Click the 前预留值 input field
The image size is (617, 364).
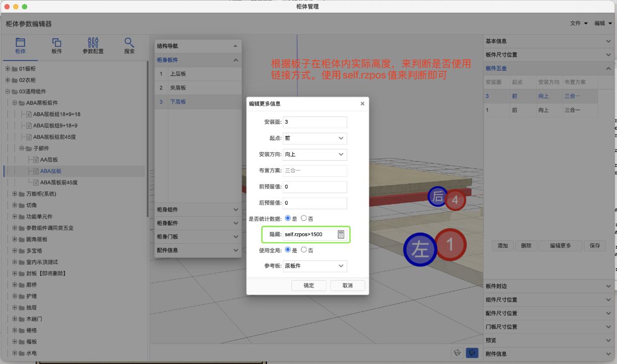click(x=315, y=187)
